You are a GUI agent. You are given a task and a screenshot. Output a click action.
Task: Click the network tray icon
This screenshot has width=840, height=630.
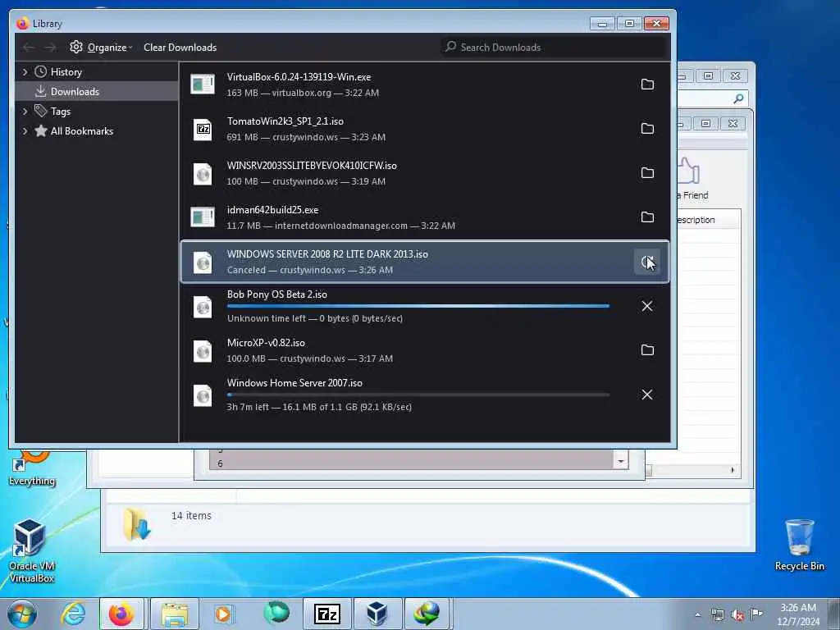(x=717, y=615)
